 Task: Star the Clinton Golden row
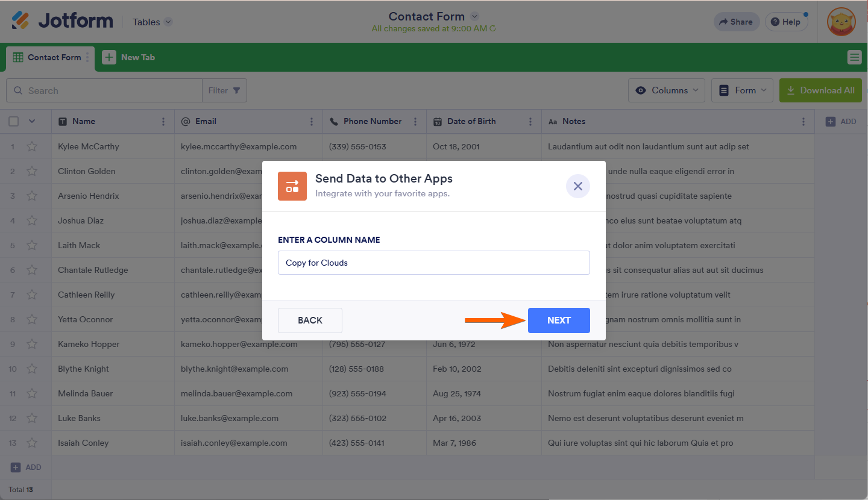pos(32,171)
